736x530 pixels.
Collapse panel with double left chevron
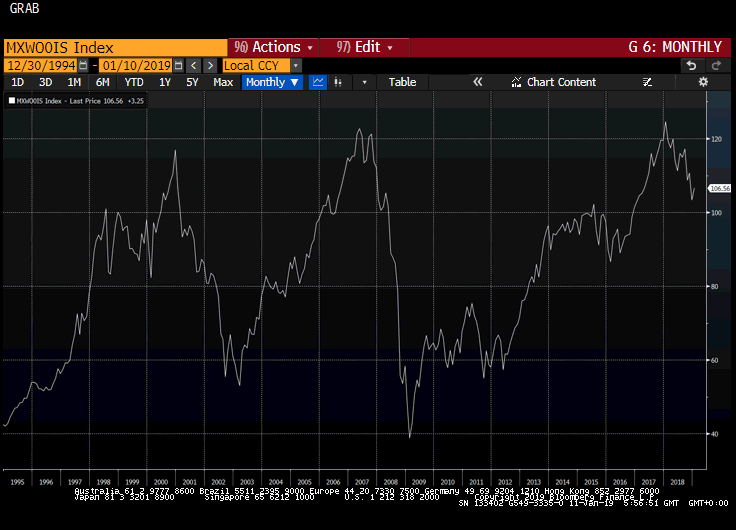tap(478, 82)
